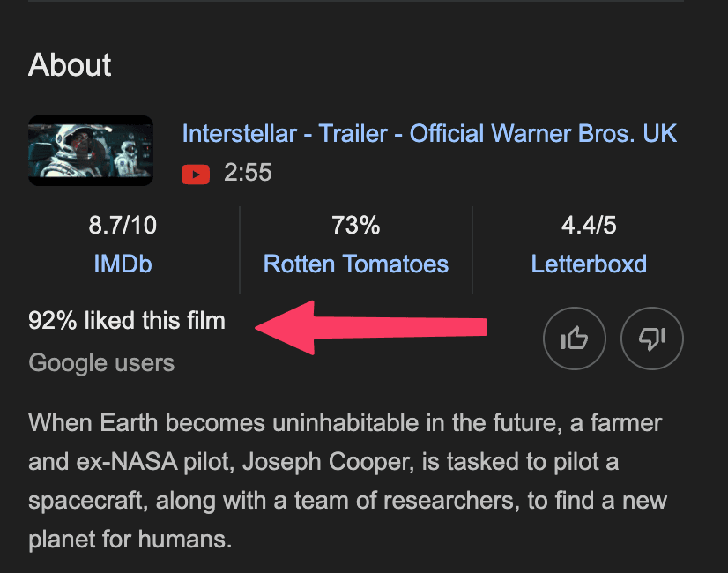Click the 'When Earth becomes uninhabitable' description line
Screen dimensions: 728x573
[x=345, y=423]
